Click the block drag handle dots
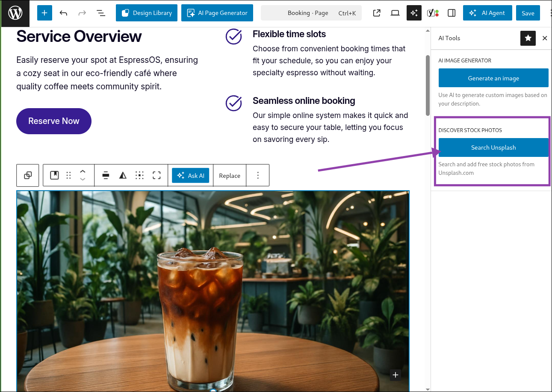 68,175
